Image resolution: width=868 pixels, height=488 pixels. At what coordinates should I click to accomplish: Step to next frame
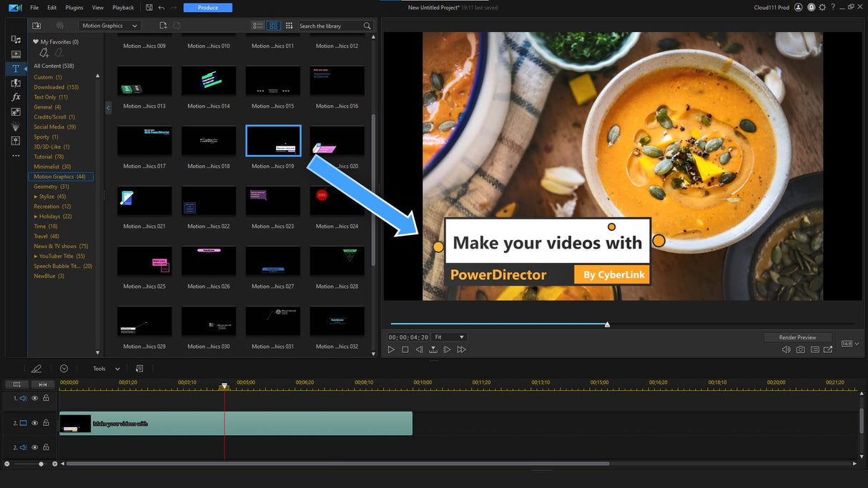click(x=447, y=349)
